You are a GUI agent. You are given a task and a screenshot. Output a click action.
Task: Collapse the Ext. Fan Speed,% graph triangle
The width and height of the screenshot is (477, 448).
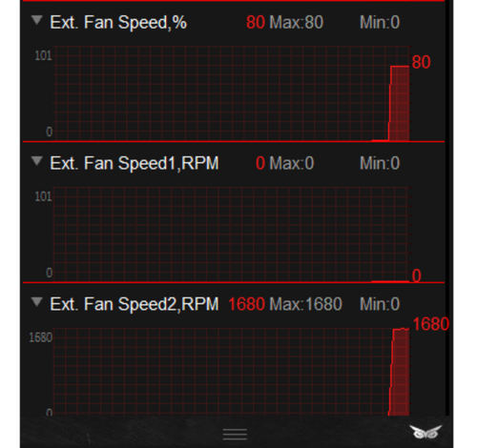pyautogui.click(x=37, y=20)
